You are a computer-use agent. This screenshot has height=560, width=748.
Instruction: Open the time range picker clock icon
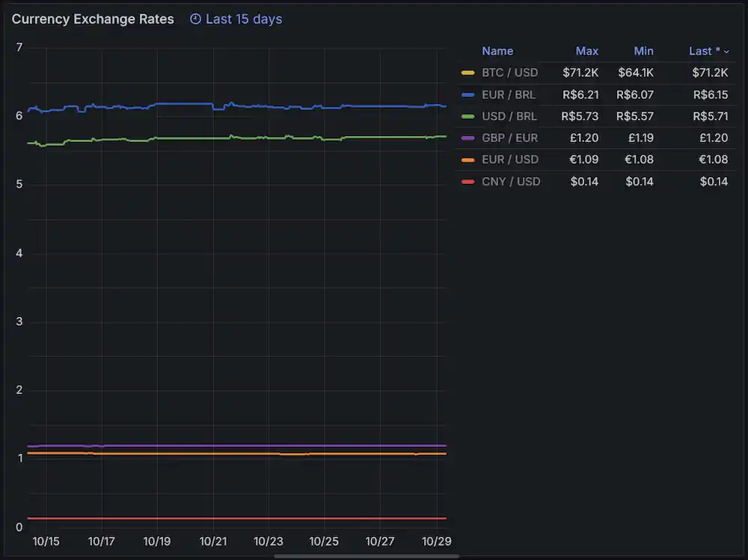(x=194, y=19)
